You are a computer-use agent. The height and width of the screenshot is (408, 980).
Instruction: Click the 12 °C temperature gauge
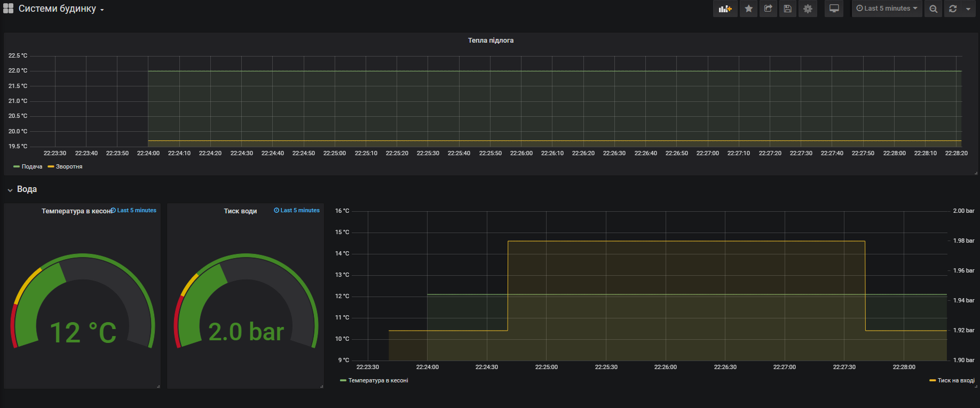click(x=83, y=301)
